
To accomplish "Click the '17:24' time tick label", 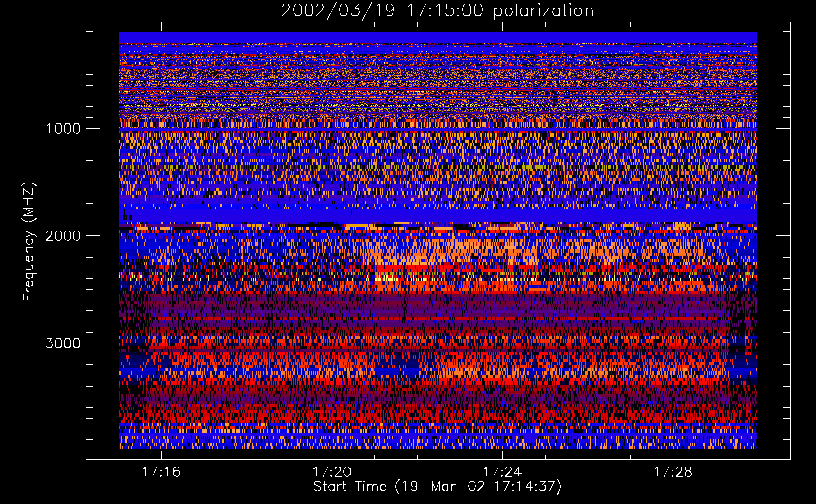I will (502, 472).
